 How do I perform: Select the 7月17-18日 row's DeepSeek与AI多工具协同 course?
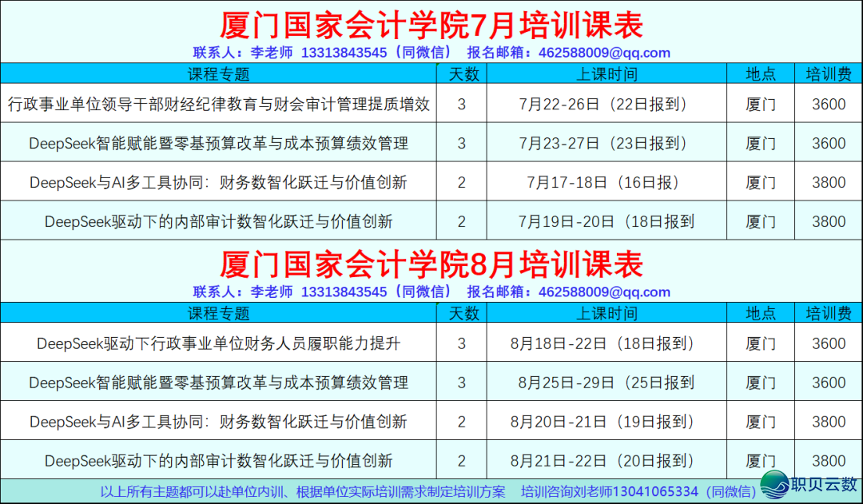coord(218,182)
